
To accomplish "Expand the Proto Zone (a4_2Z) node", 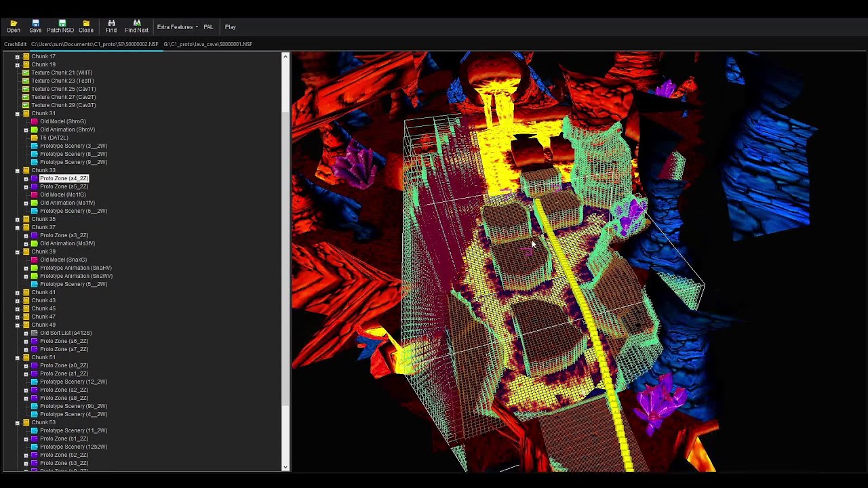I will [26, 178].
